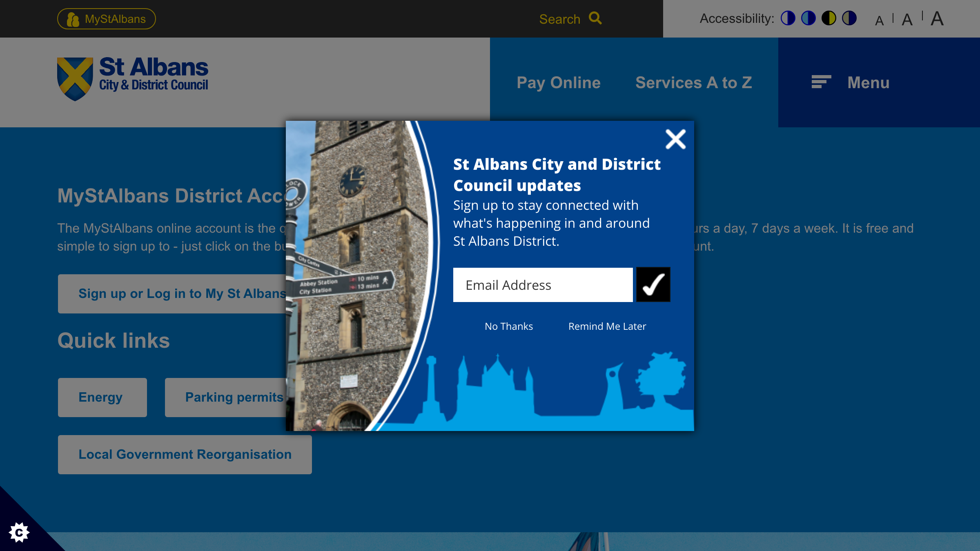
Task: Apply the blue contrast colour scheme
Action: click(808, 18)
